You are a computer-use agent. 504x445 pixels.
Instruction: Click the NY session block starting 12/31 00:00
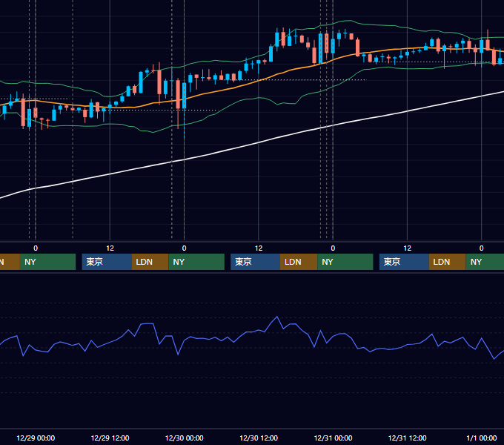click(x=345, y=262)
